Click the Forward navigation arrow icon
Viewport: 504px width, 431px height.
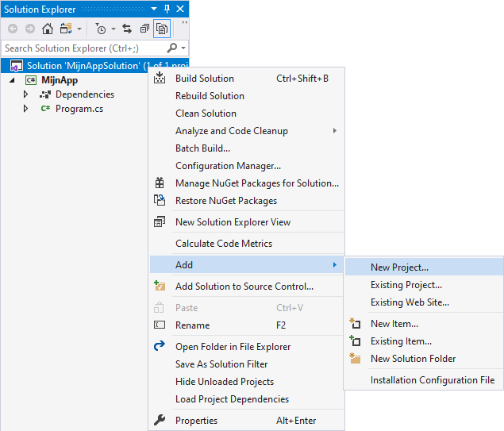29,29
